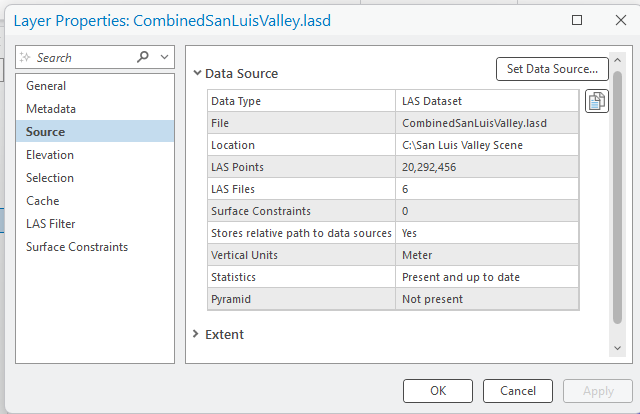Confirm with the OK button
Viewport: 640px width, 414px height.
coord(438,391)
